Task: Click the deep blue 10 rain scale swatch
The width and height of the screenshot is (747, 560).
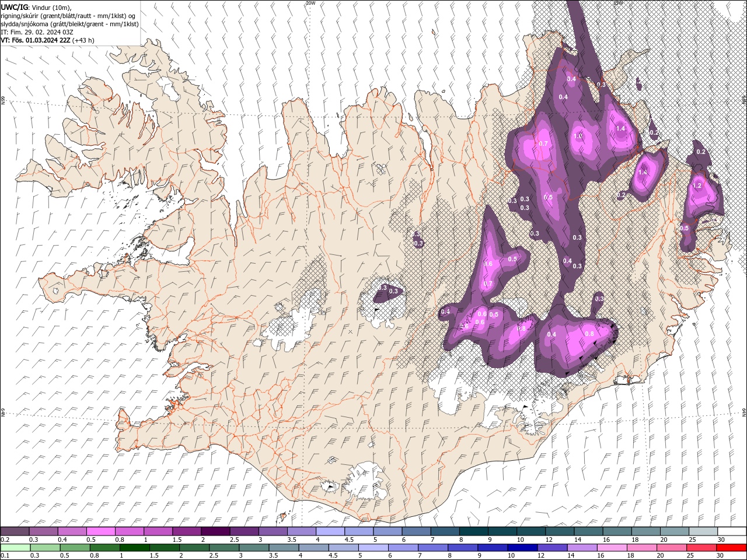Action: [522, 548]
